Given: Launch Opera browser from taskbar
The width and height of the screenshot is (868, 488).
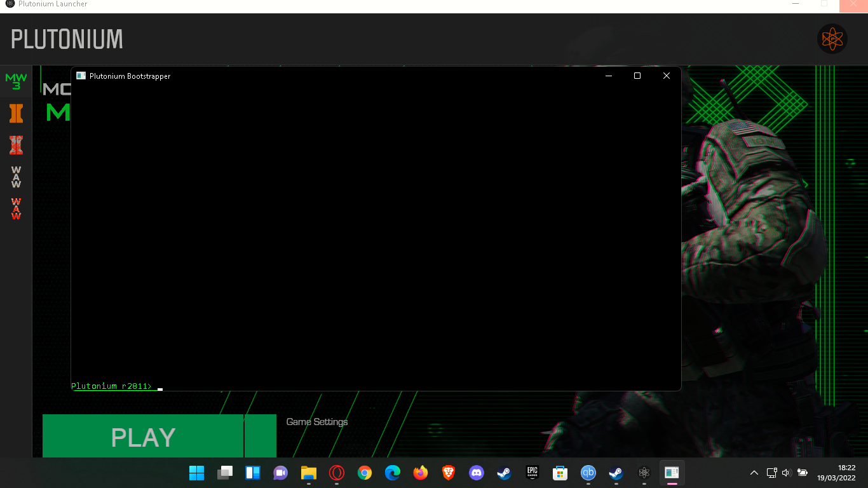Looking at the screenshot, I should 336,473.
